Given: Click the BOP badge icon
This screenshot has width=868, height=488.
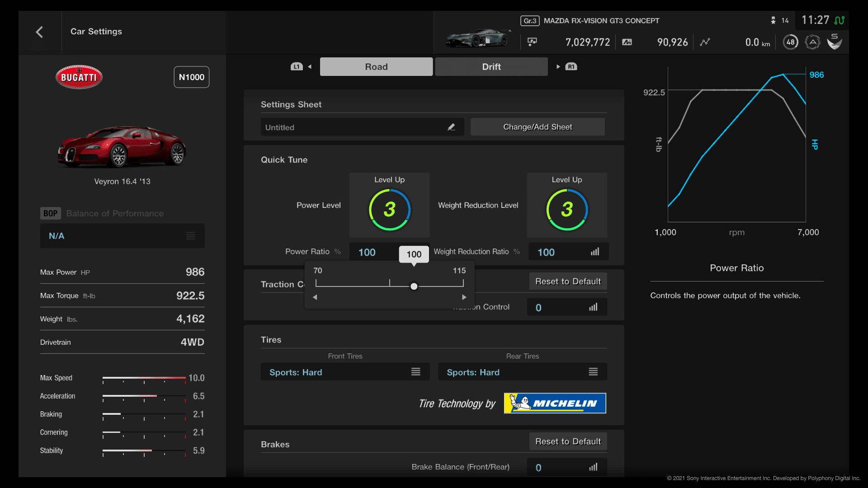Looking at the screenshot, I should 50,213.
